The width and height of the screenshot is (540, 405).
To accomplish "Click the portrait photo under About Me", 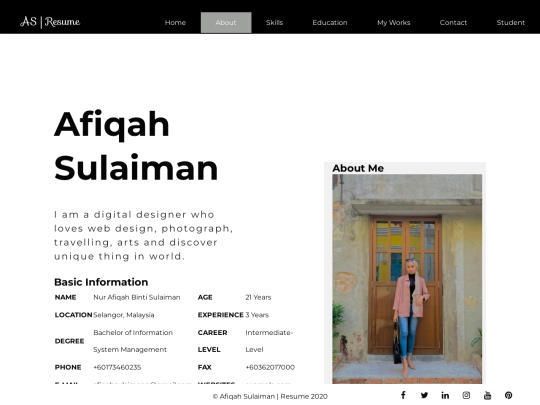I will (407, 279).
